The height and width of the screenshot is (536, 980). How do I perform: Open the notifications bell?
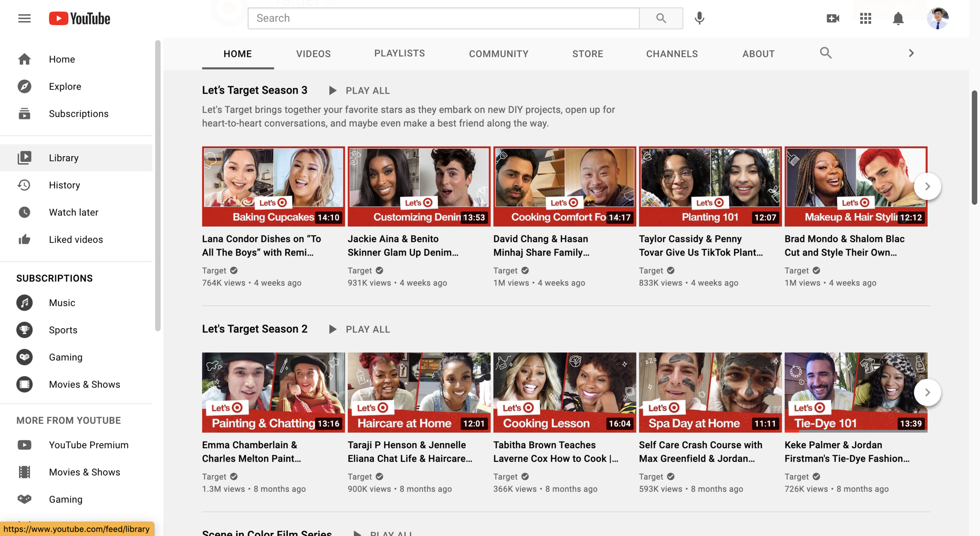pos(898,18)
